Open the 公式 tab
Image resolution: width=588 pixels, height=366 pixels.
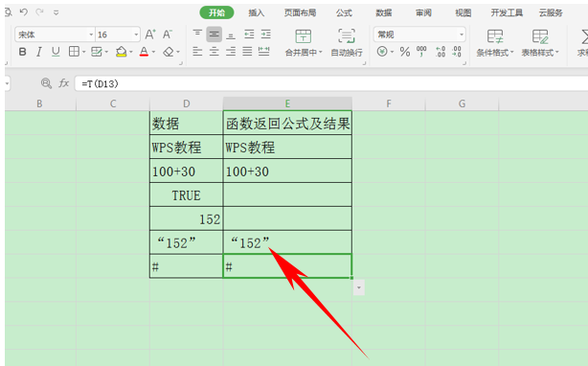(344, 12)
